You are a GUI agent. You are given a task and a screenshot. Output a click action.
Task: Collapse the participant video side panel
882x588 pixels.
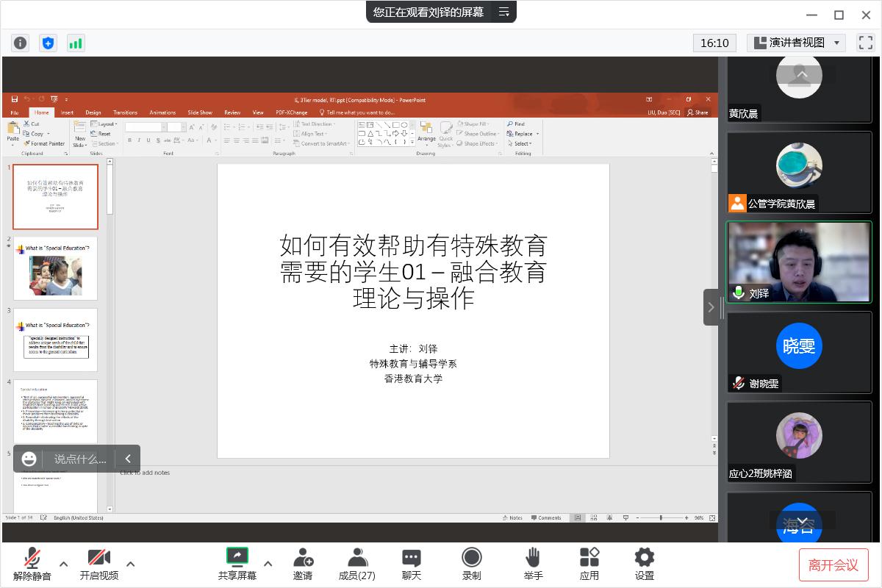(x=711, y=307)
